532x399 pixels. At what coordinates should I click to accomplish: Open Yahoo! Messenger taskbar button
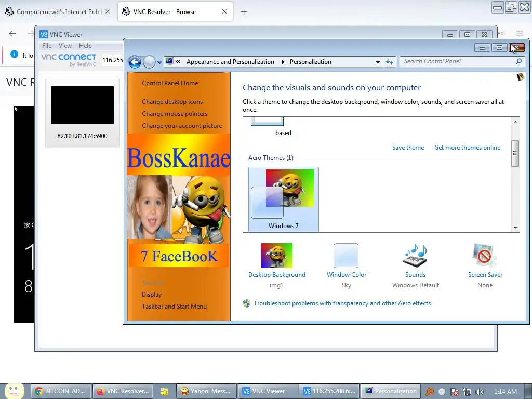tap(206, 391)
